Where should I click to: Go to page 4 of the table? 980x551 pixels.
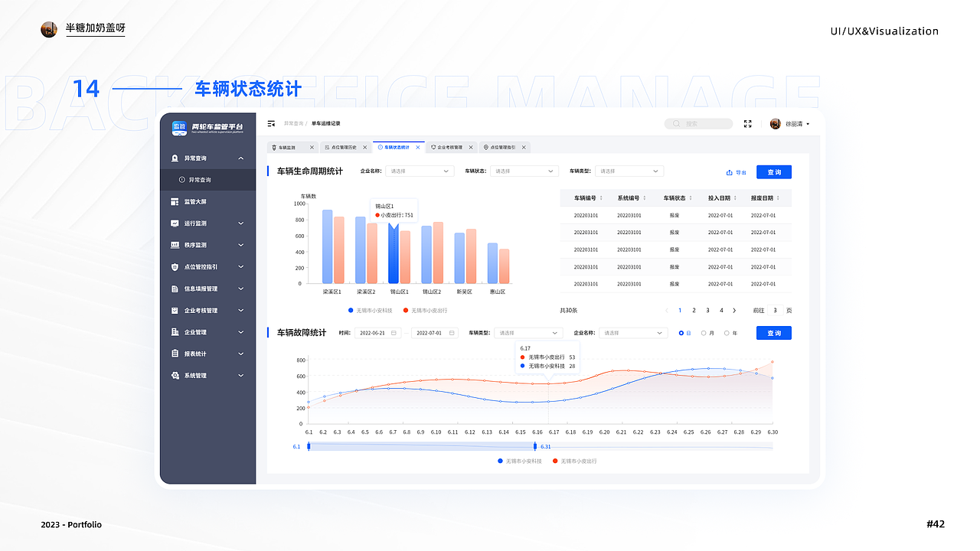[721, 311]
